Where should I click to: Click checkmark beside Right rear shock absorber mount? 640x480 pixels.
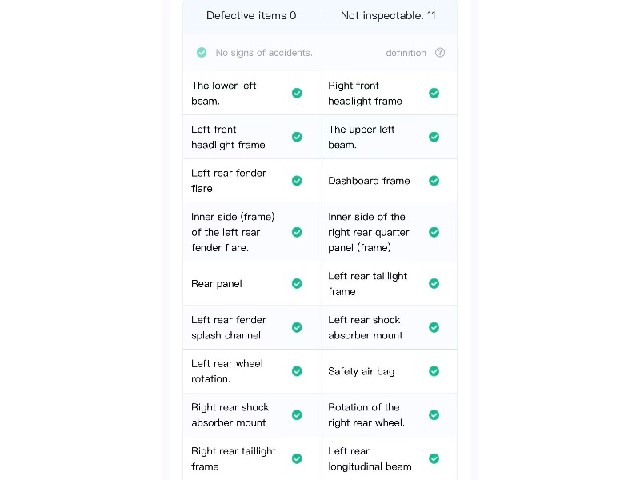[297, 415]
